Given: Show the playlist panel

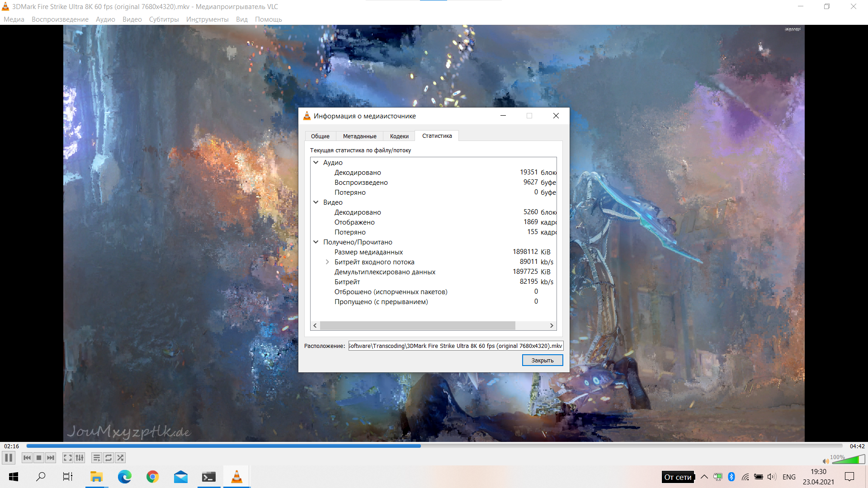Looking at the screenshot, I should click(97, 458).
